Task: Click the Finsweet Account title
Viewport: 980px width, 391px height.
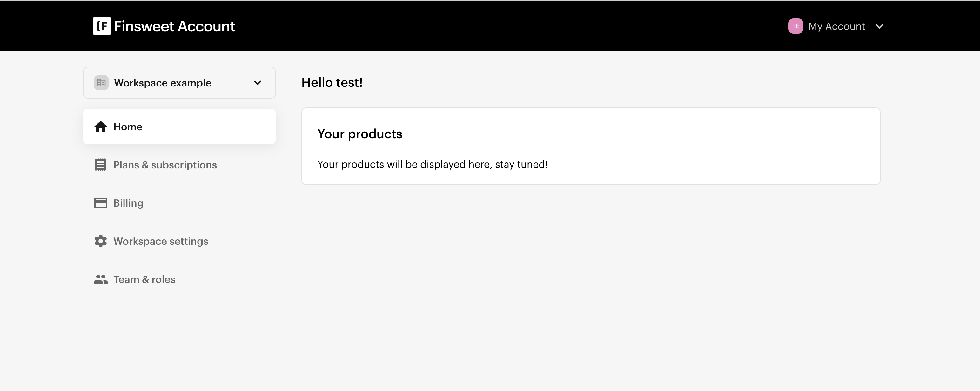Action: (x=174, y=26)
